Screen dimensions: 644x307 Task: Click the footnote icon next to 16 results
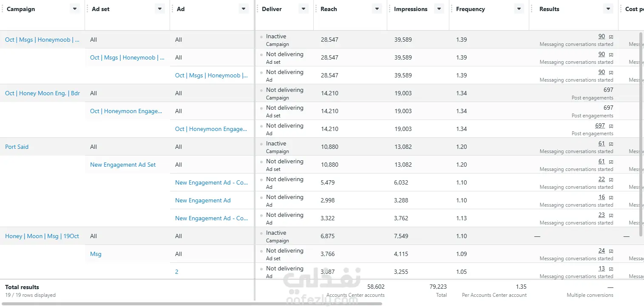[x=611, y=198]
